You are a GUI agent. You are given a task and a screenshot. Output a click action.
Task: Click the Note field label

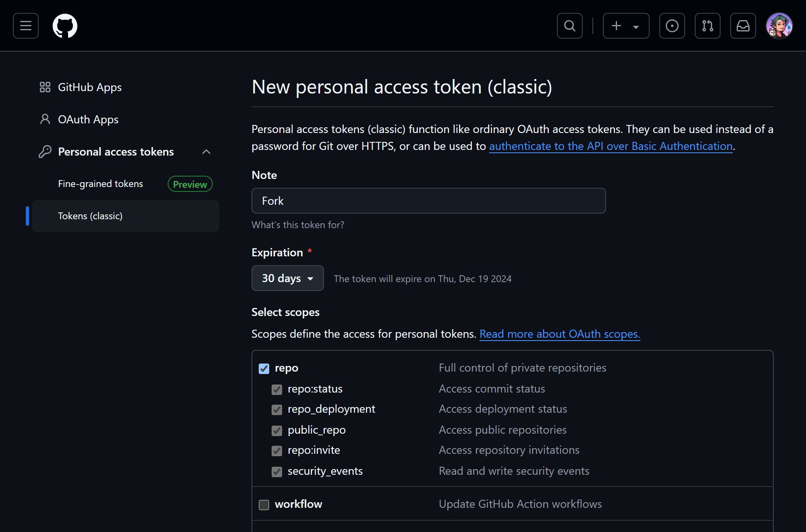(x=264, y=175)
